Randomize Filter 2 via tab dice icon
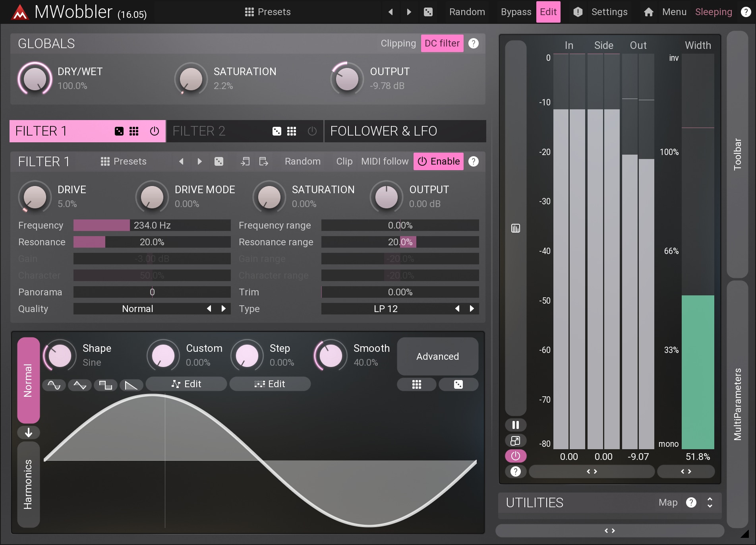Image resolution: width=756 pixels, height=545 pixels. pyautogui.click(x=276, y=131)
